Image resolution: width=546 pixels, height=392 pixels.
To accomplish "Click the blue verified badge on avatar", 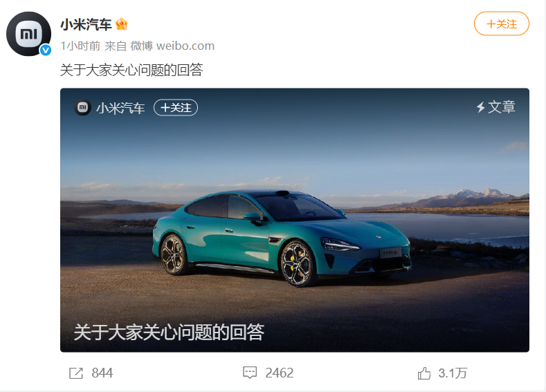I will tap(46, 50).
